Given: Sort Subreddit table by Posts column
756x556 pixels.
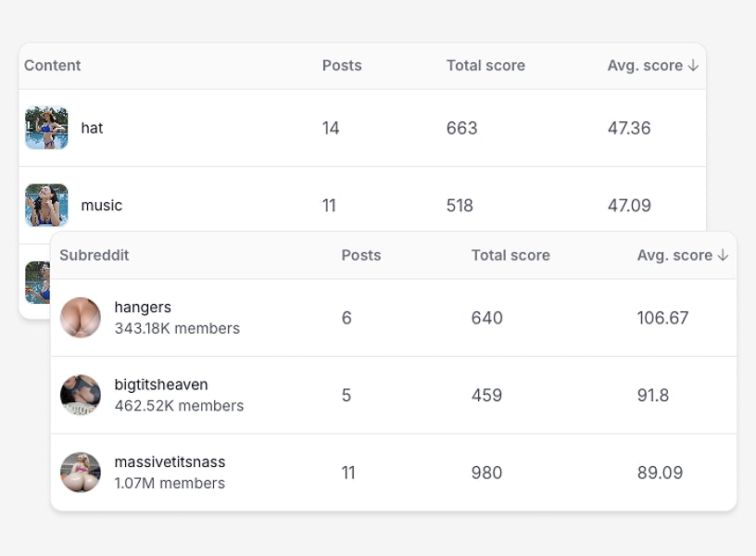Looking at the screenshot, I should 361,256.
